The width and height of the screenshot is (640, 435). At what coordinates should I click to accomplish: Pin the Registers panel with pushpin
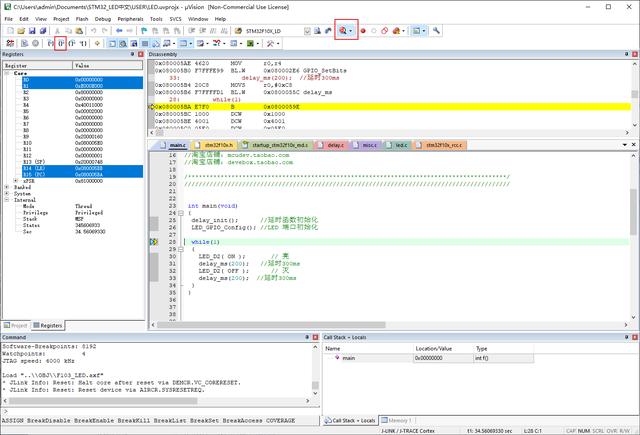[131, 54]
